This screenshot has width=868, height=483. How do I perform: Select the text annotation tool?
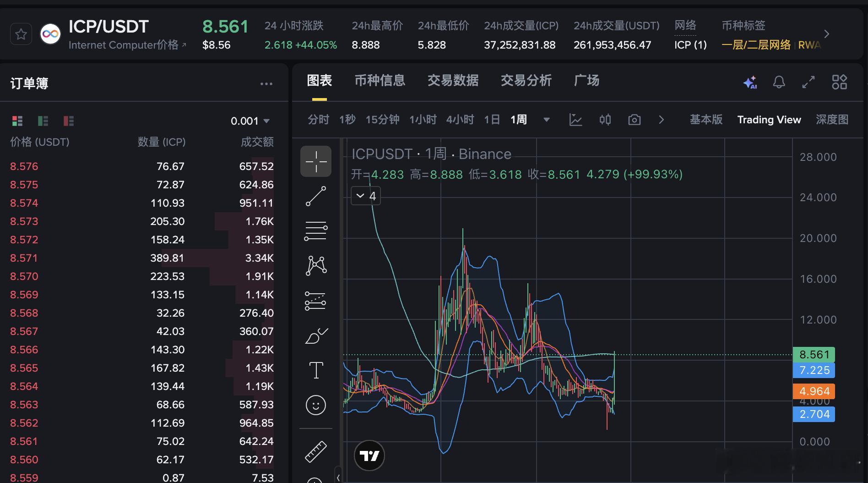[316, 370]
